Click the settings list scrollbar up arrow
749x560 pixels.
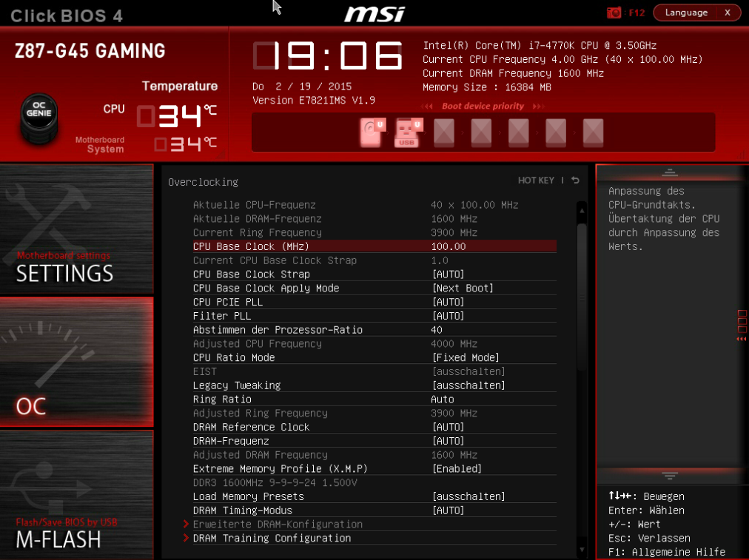click(582, 210)
